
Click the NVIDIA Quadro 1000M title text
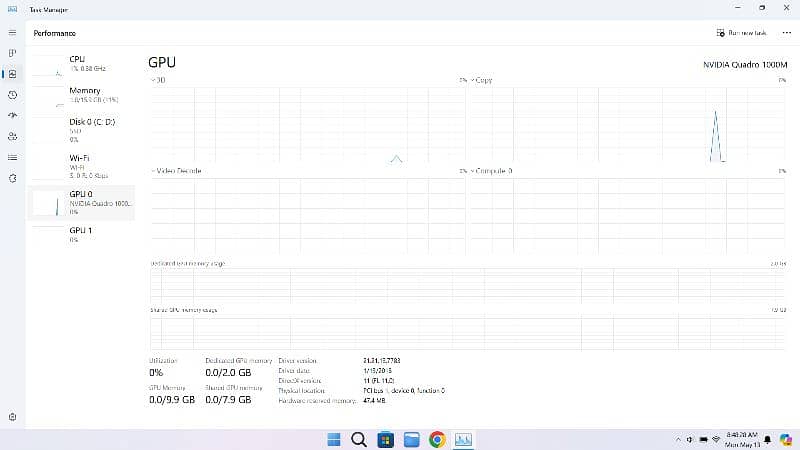[745, 65]
